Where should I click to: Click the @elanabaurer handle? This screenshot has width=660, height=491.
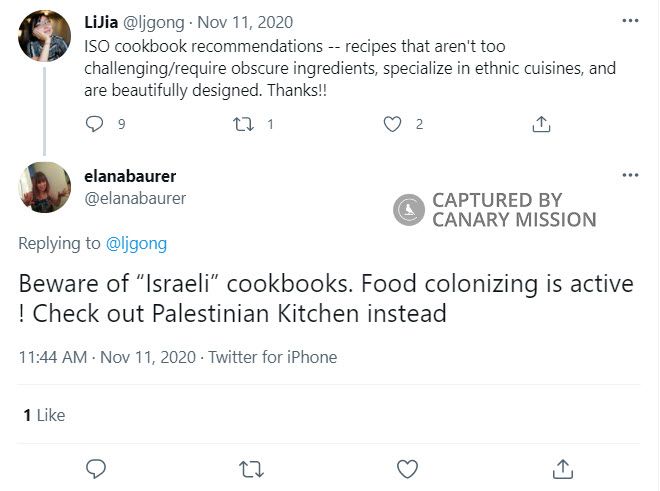pyautogui.click(x=136, y=198)
